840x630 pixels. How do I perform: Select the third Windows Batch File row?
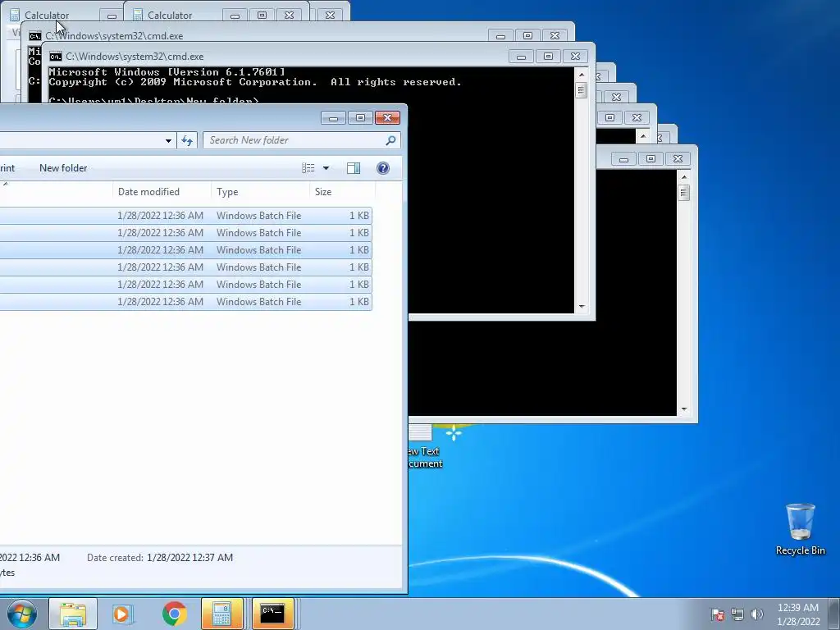(186, 250)
